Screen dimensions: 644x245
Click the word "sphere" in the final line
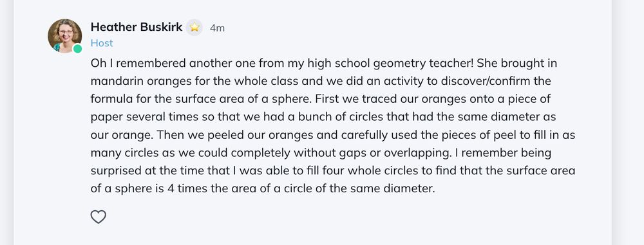point(128,190)
